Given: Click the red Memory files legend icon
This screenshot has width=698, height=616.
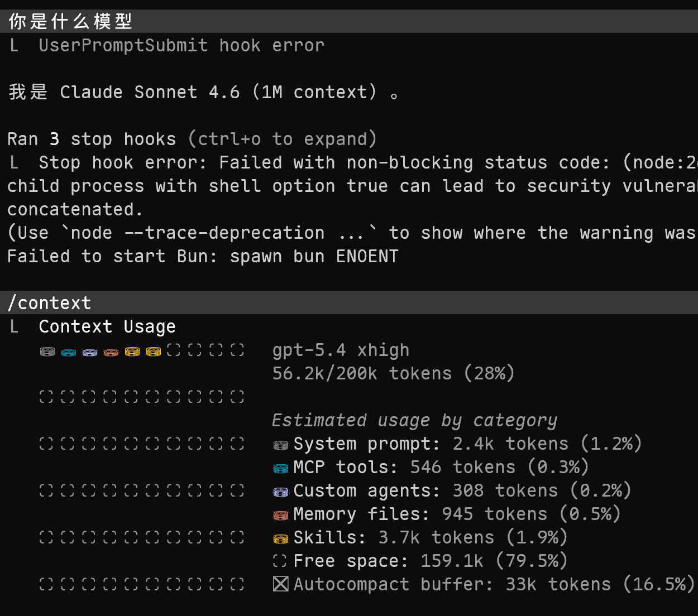Looking at the screenshot, I should pyautogui.click(x=280, y=515).
